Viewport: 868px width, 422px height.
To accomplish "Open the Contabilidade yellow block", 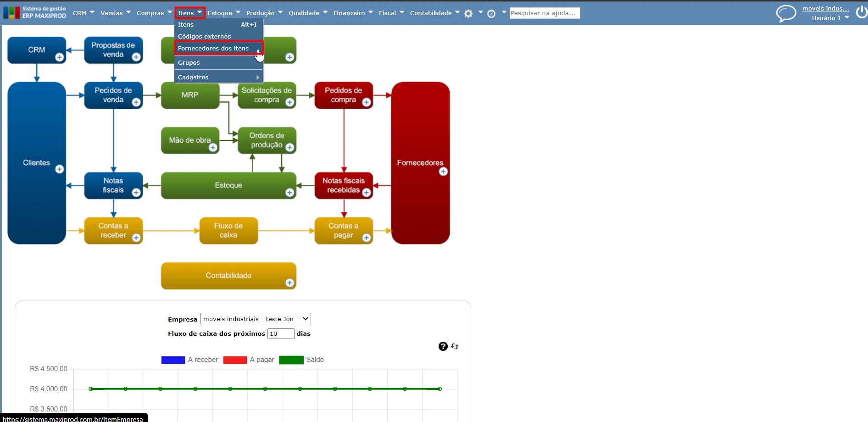I will tap(228, 276).
